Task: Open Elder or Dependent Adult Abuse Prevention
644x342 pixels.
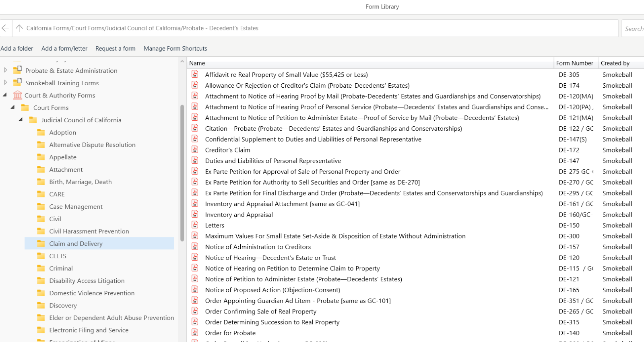Action: click(111, 318)
